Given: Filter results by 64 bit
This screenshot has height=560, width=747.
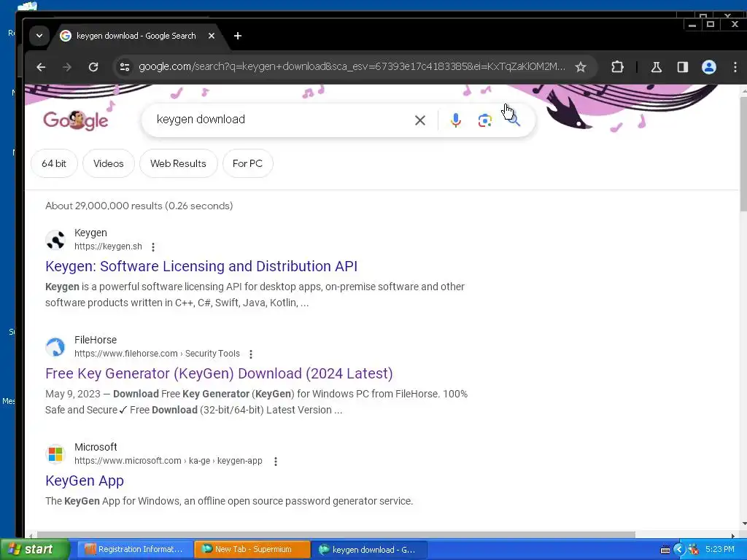Looking at the screenshot, I should pos(54,163).
